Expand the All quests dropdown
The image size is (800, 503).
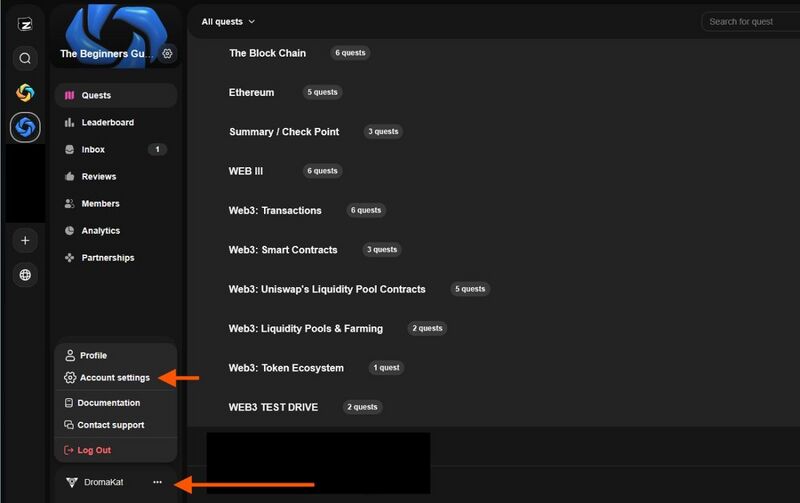point(228,21)
